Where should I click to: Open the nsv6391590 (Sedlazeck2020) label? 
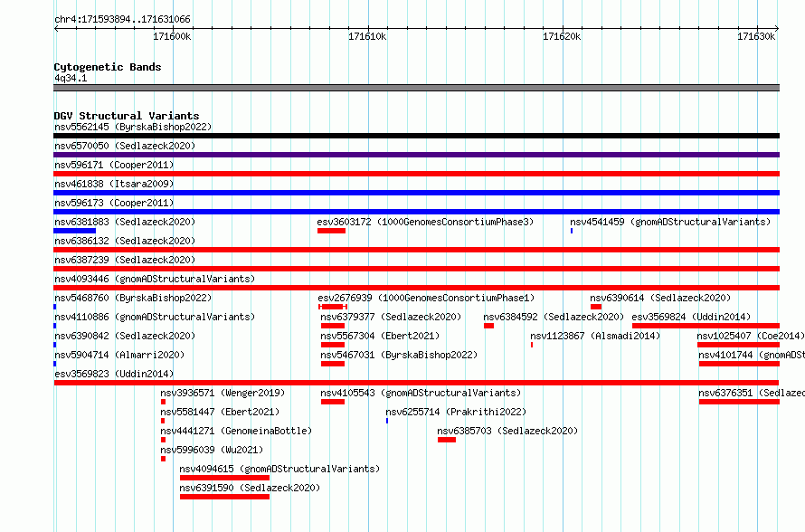250,488
